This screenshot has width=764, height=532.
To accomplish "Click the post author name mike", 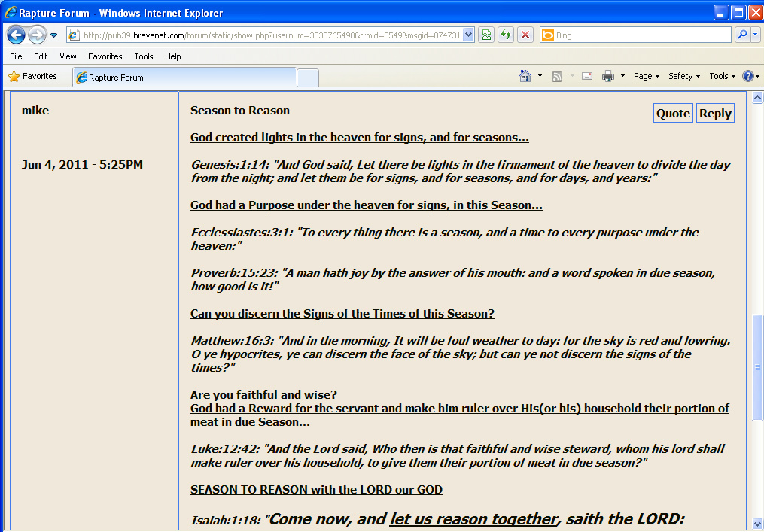I will 35,111.
